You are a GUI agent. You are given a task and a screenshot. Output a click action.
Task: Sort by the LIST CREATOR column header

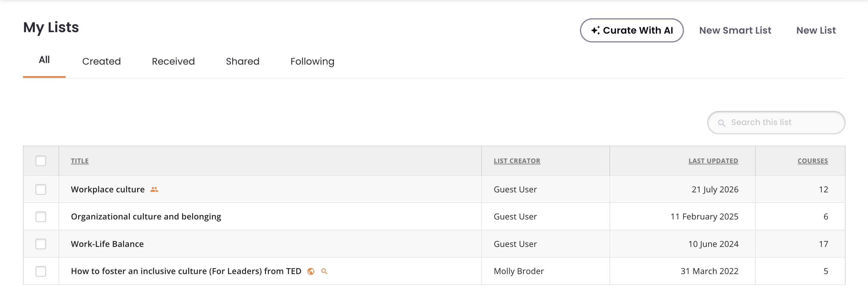517,161
